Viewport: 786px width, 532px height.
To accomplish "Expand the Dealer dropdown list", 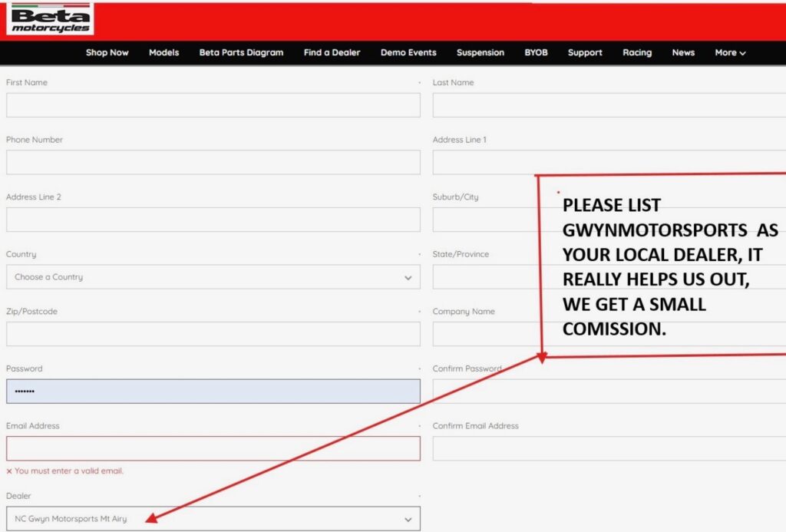I will (213, 519).
